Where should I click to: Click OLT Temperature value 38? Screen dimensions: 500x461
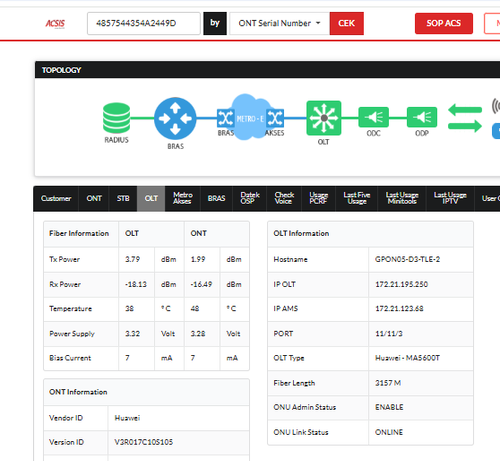coord(129,309)
